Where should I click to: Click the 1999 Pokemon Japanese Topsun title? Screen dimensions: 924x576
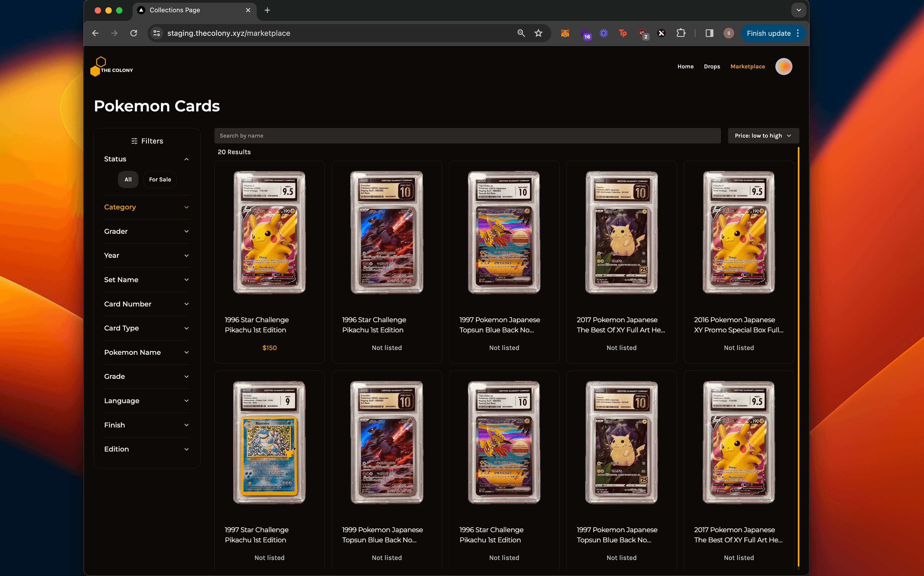(382, 535)
